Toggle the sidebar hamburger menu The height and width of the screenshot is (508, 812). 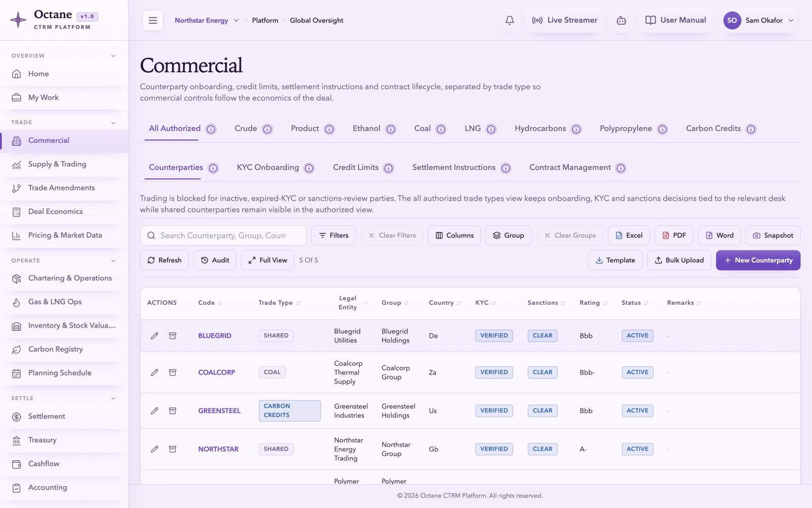(153, 20)
